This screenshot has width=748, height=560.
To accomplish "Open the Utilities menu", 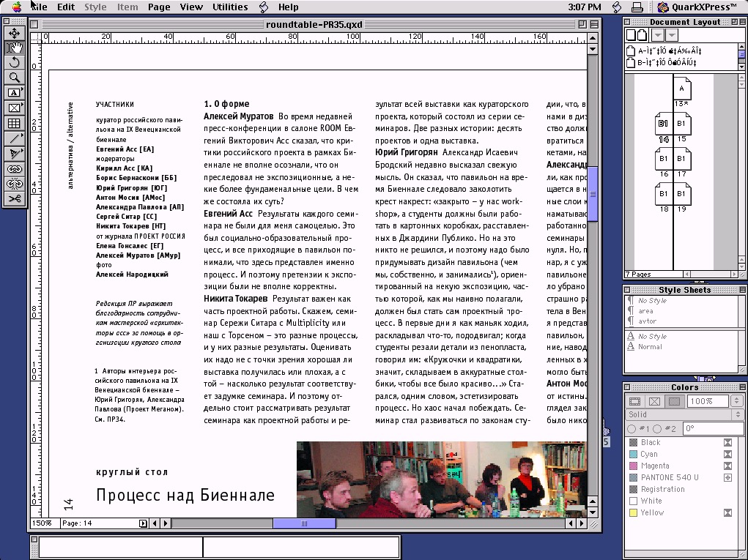I will [x=230, y=7].
